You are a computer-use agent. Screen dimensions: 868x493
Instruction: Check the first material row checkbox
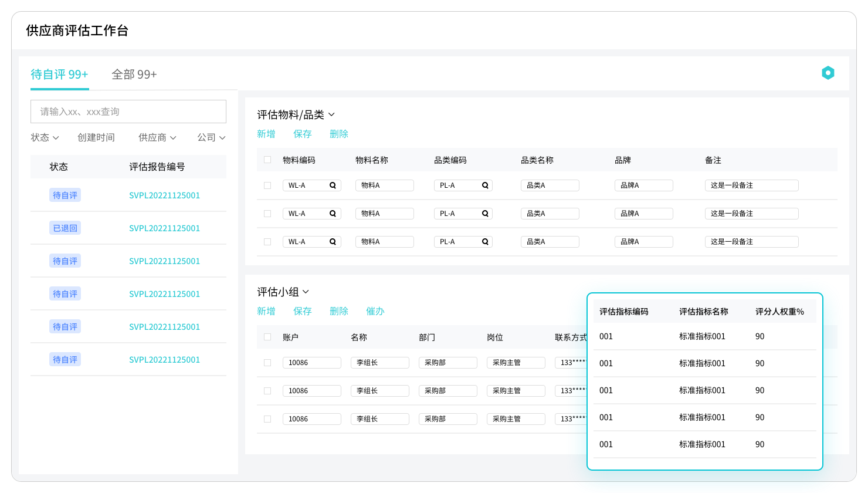tap(267, 185)
